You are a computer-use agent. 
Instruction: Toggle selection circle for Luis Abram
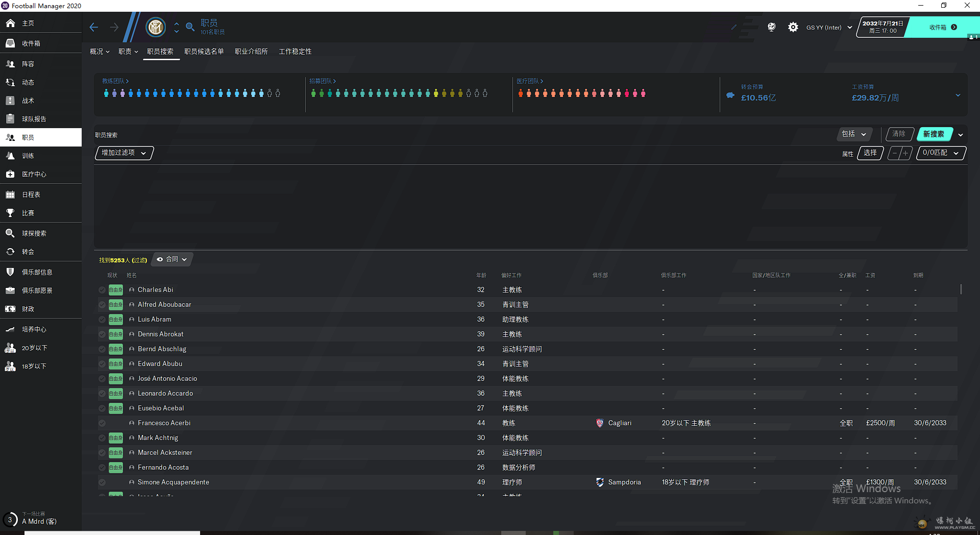102,320
